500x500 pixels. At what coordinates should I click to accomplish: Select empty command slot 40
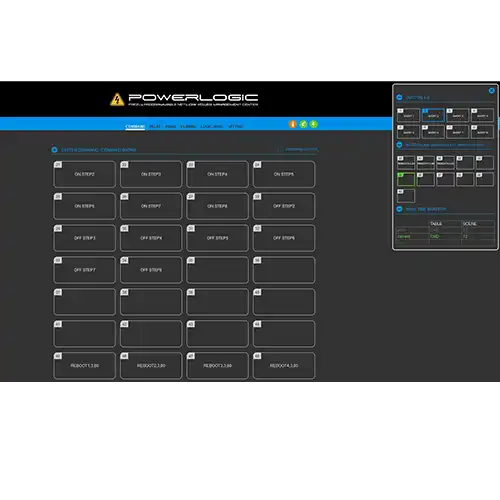coord(284,302)
